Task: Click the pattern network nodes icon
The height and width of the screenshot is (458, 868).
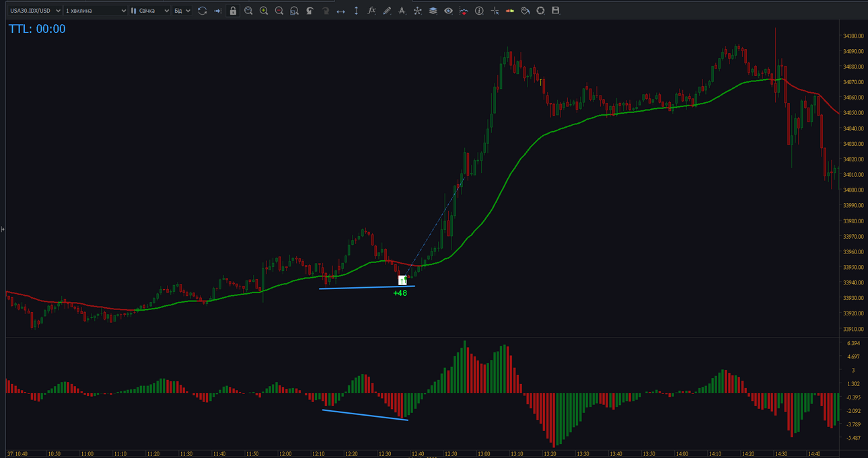Action: [x=418, y=11]
